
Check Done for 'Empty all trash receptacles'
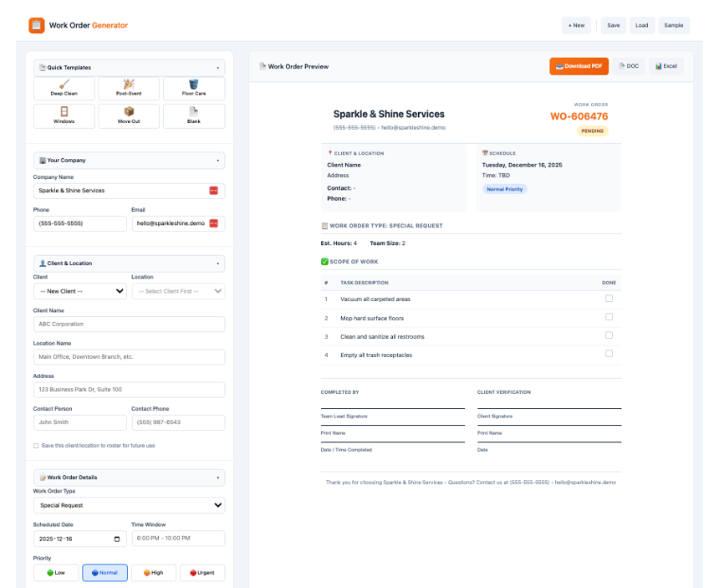[610, 354]
